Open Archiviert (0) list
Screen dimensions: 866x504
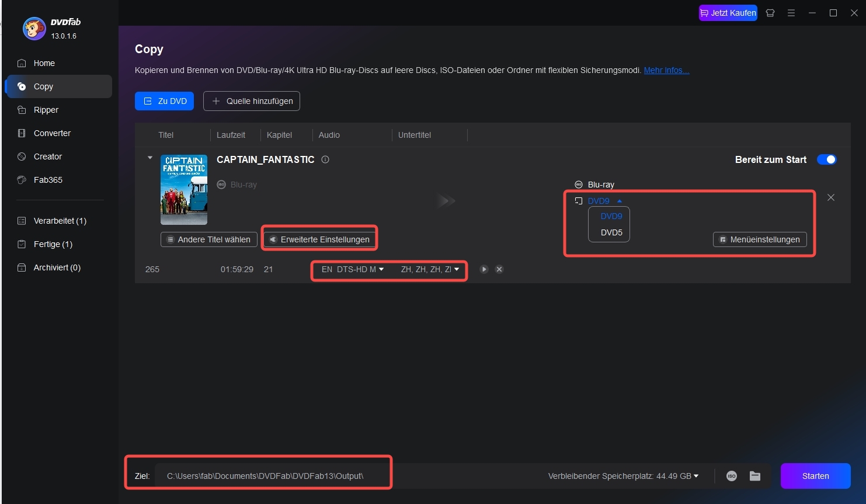click(x=58, y=267)
